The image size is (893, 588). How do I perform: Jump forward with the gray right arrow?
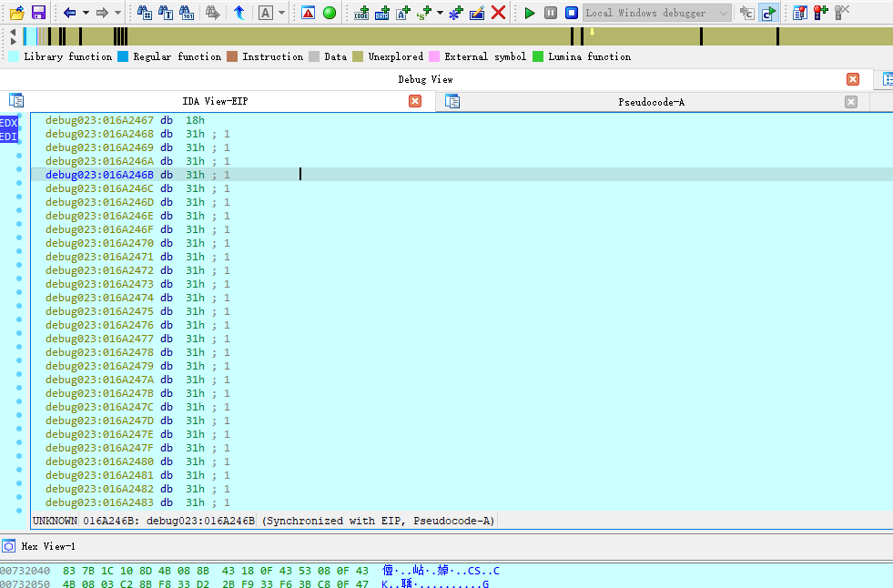(102, 13)
